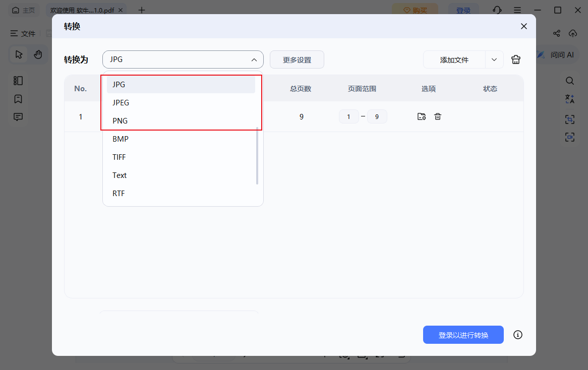588x370 pixels.
Task: Edit the end page field showing 9
Action: click(x=377, y=116)
